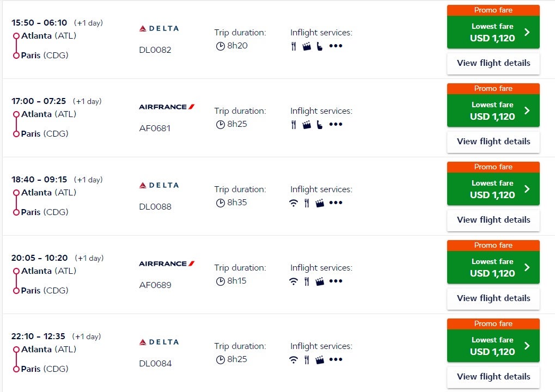Click the flight number DL0082
555x392 pixels.
[x=155, y=50]
